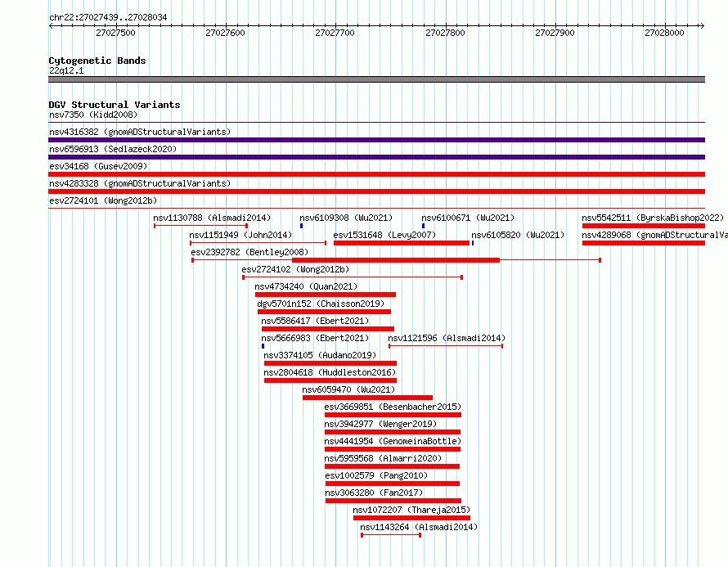
Task: Open nsv5542511 (ByrskaBishop2022) label
Action: [x=653, y=218]
